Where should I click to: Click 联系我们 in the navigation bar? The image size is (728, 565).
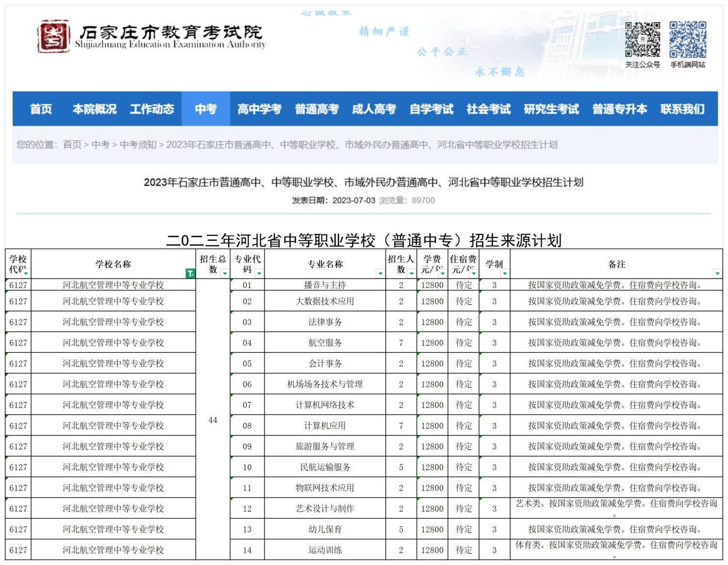[x=682, y=110]
